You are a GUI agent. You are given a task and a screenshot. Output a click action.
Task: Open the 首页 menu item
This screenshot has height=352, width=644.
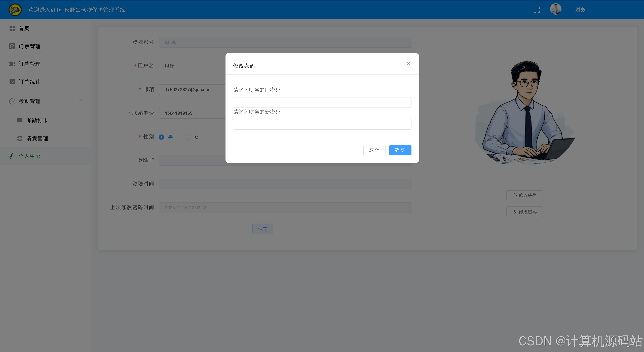tap(45, 28)
